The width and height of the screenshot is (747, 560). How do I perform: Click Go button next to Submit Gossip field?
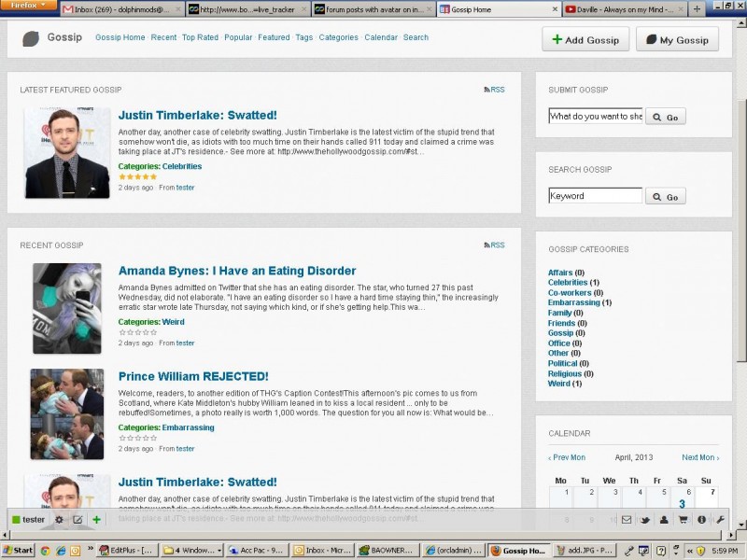(666, 117)
